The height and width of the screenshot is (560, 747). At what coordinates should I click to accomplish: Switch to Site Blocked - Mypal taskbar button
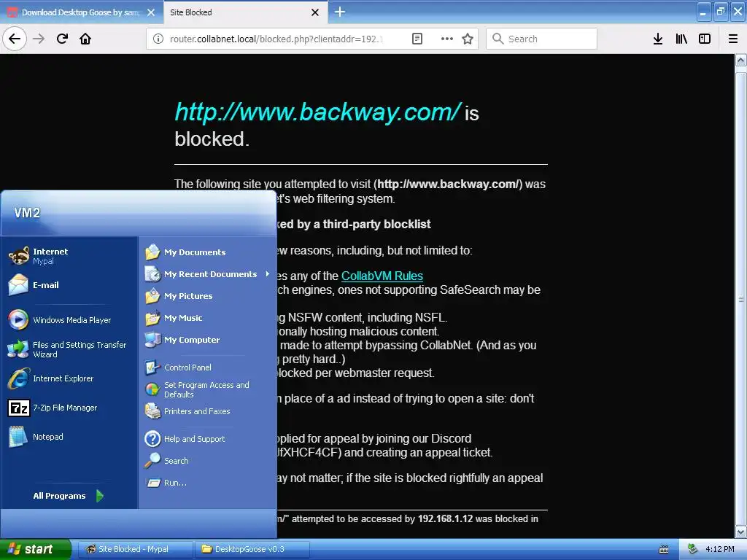(135, 549)
